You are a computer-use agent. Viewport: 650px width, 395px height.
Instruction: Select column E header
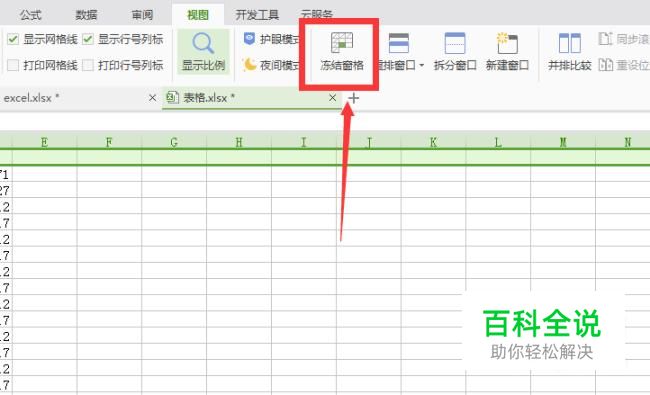coord(44,142)
